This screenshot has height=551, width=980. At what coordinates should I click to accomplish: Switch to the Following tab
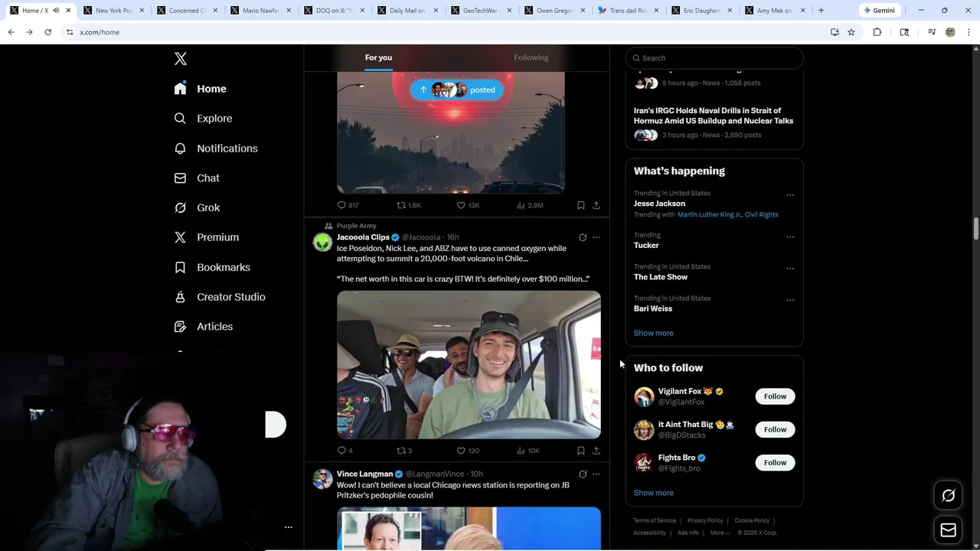(x=531, y=57)
